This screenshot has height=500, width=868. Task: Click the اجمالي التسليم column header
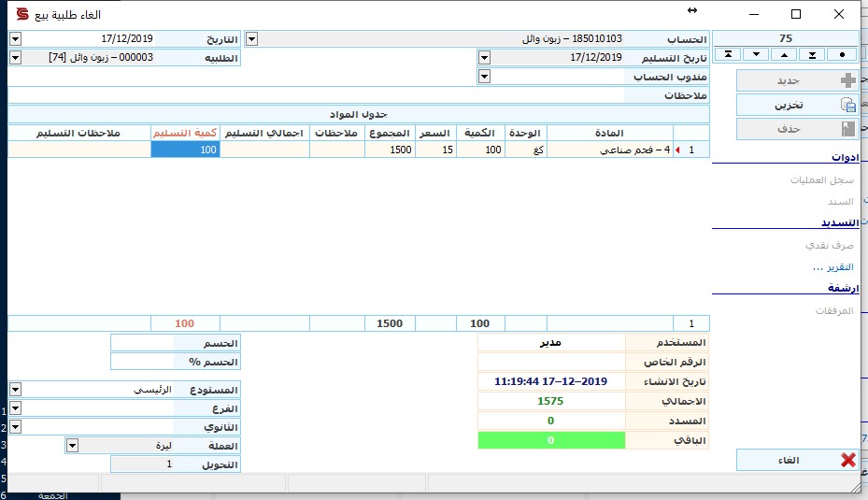point(264,133)
